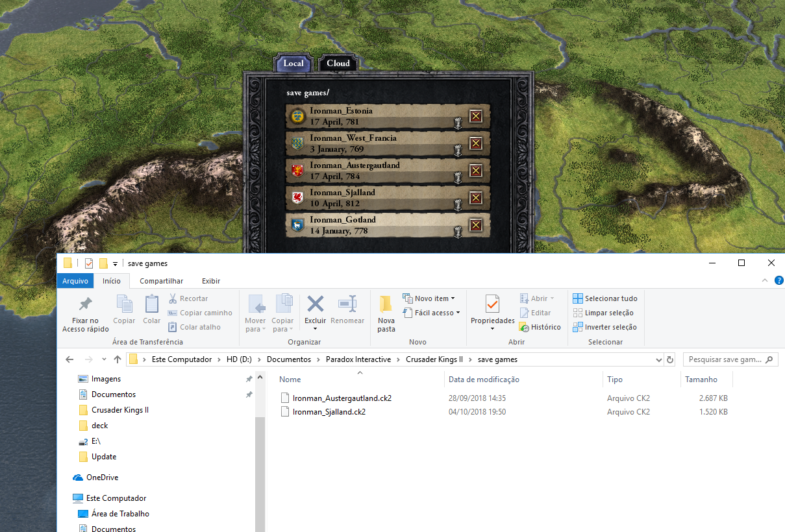
Task: Click Crusader Kings II in the address path
Action: (433, 359)
